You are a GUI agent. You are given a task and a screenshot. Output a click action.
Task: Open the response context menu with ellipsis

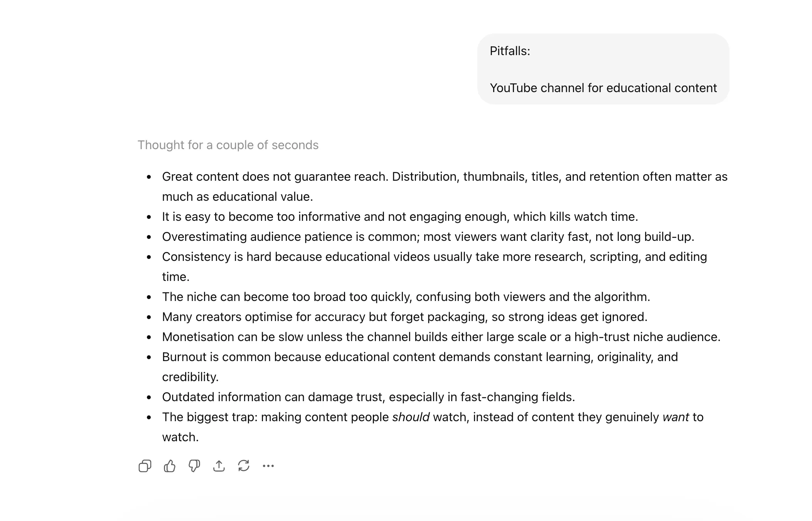tap(268, 466)
